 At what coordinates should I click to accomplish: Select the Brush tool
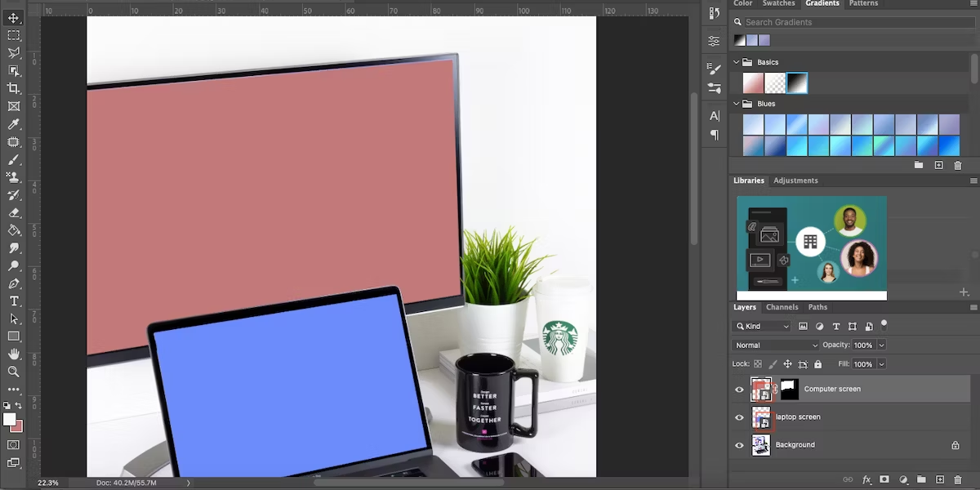point(13,159)
